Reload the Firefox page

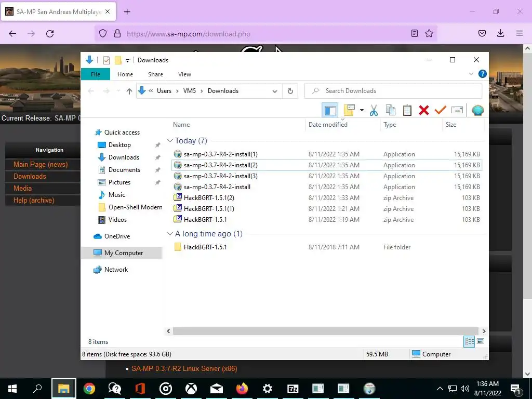50,34
